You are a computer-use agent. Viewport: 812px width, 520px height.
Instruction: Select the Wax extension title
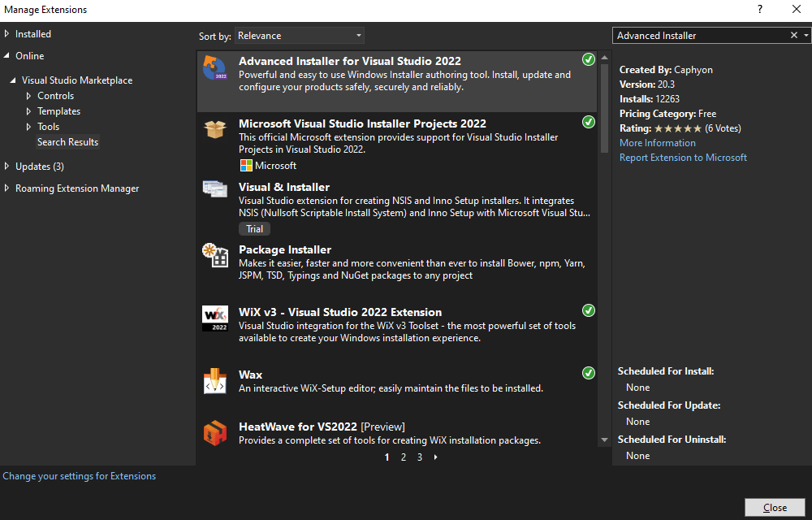[x=251, y=375]
